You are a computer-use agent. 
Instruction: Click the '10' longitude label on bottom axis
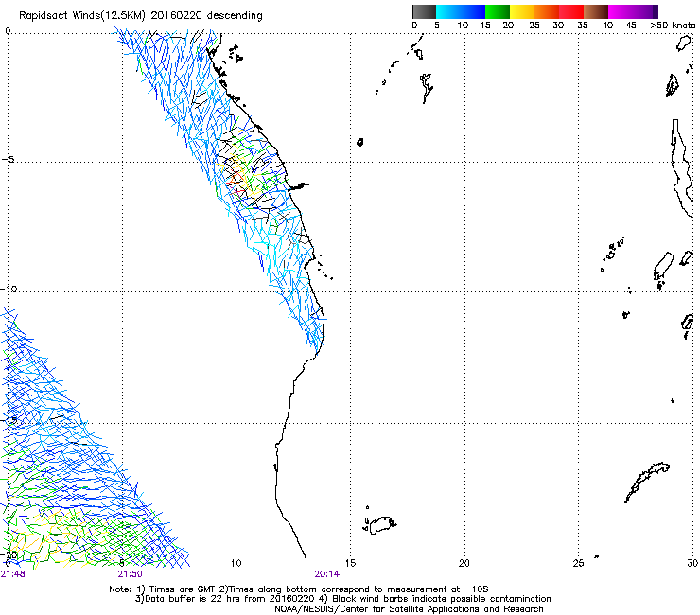[236, 563]
